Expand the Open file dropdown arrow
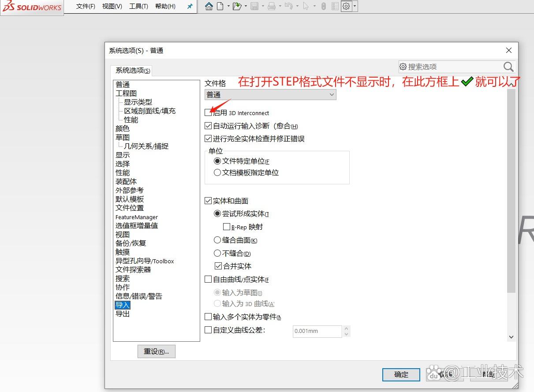This screenshot has height=392, width=534. (x=246, y=6)
